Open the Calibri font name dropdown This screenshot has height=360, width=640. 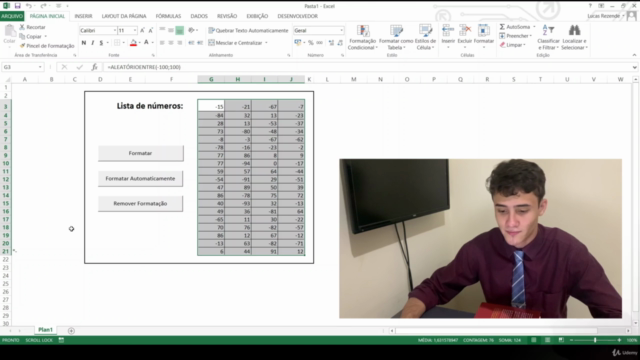[x=114, y=31]
